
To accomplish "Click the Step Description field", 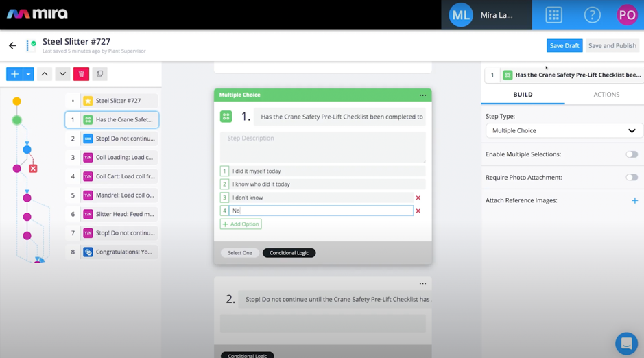I will (323, 147).
